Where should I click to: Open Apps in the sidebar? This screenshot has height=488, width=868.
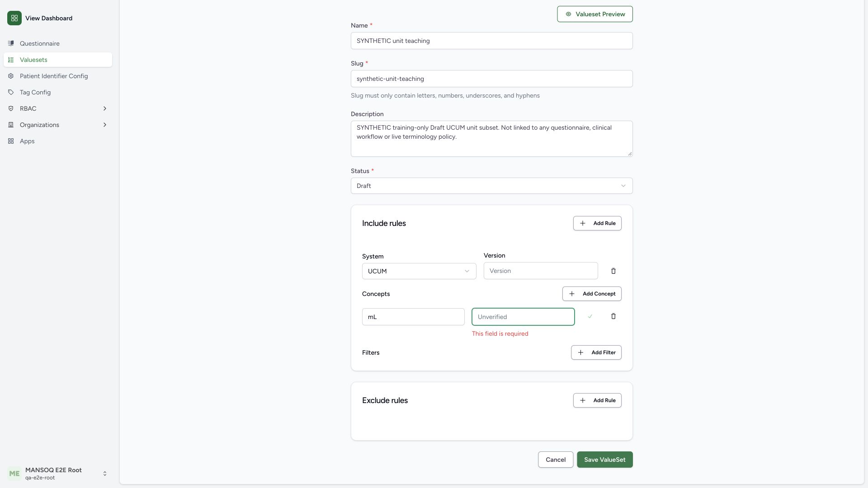(x=58, y=141)
